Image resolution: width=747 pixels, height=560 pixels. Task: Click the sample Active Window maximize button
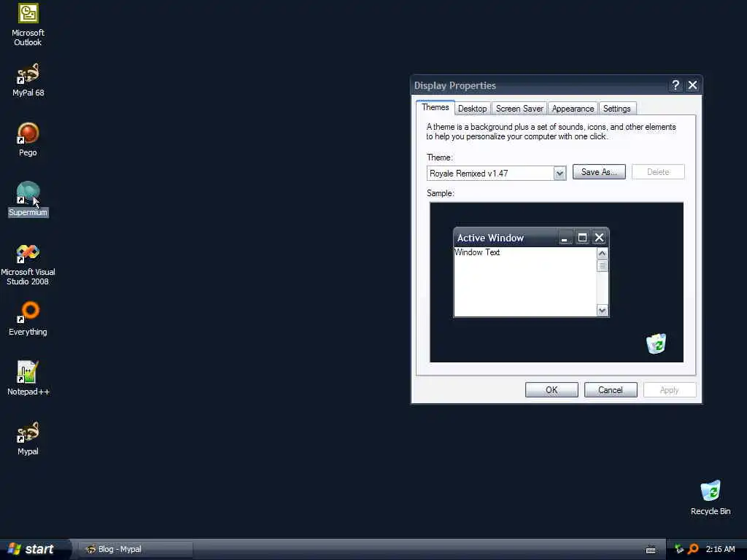tap(582, 238)
